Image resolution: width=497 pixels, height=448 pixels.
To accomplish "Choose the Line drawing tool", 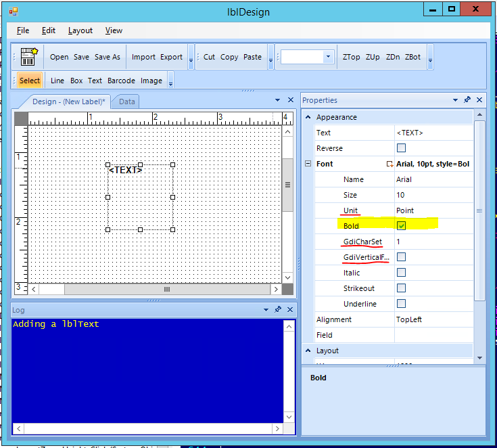I will 57,81.
